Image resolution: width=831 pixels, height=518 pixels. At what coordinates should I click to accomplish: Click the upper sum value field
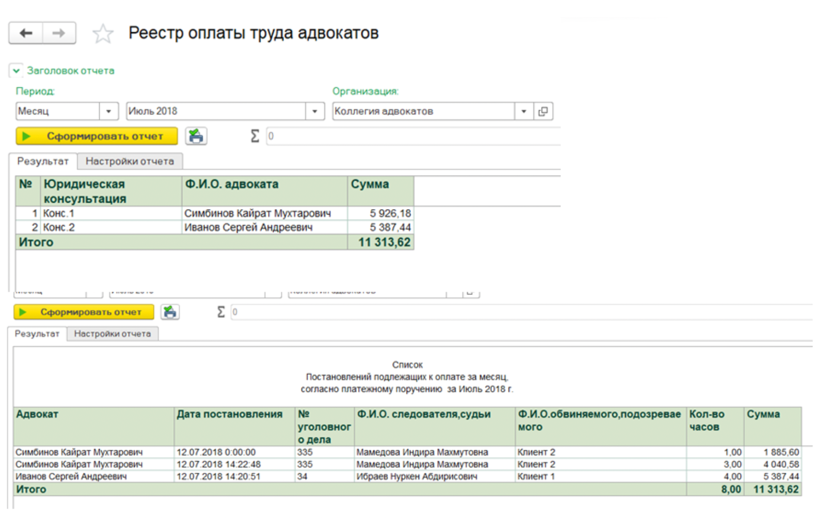click(413, 136)
